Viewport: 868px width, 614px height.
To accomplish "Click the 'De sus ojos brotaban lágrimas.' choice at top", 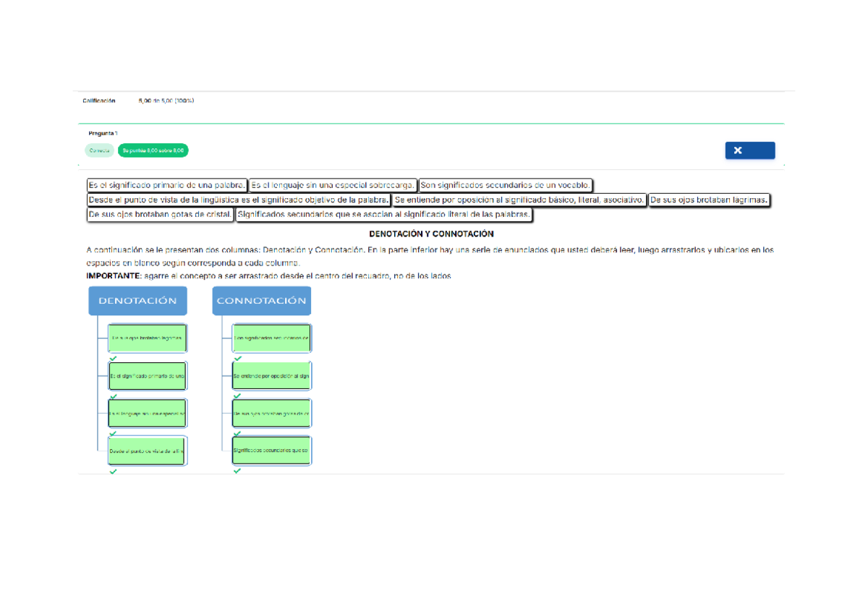I will pos(709,200).
